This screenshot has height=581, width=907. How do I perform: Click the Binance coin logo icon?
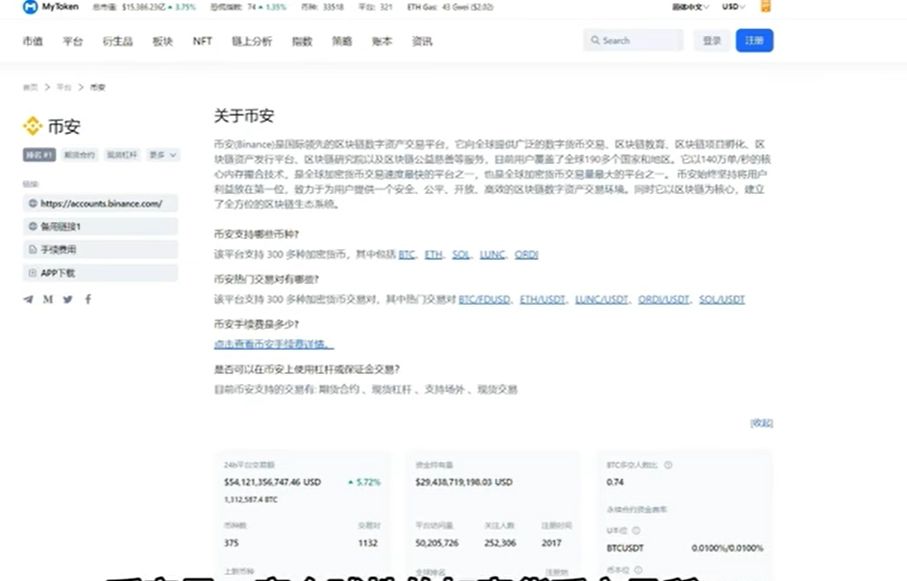tap(32, 126)
